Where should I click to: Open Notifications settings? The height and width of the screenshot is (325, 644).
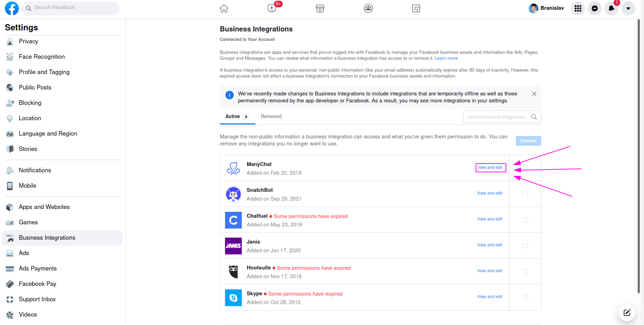pos(62,170)
